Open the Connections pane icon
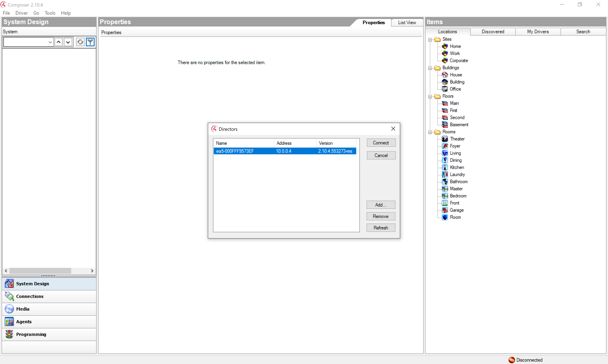608x364 pixels. 9,296
